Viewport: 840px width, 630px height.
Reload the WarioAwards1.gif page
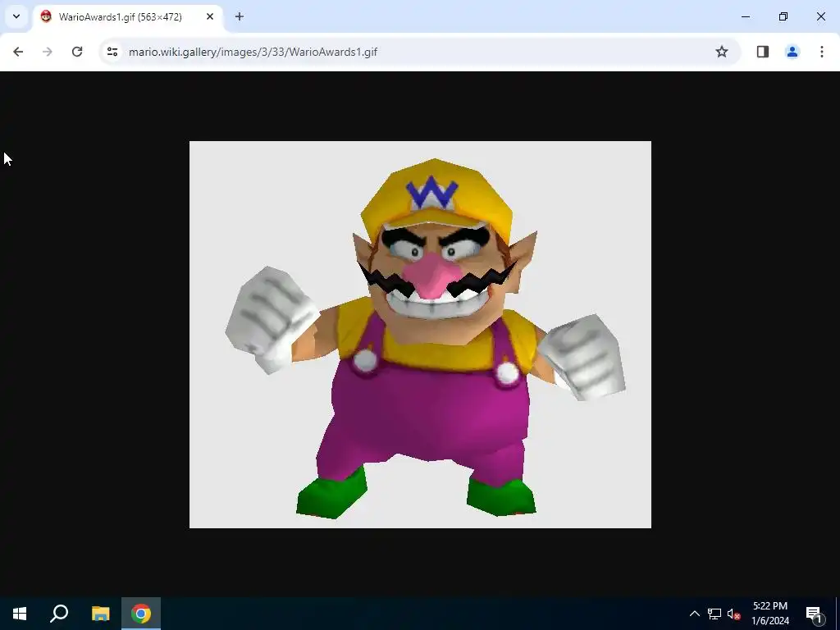77,52
